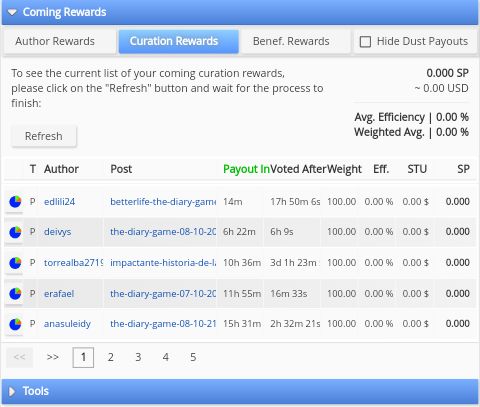This screenshot has height=407, width=480.
Task: Open pie chart icon for edlili24 row
Action: pyautogui.click(x=15, y=202)
